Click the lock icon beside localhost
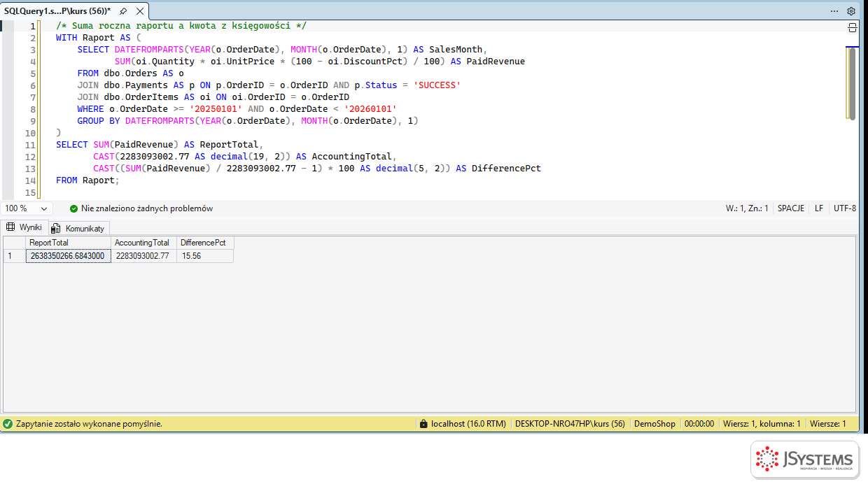This screenshot has height=484, width=868. [423, 424]
